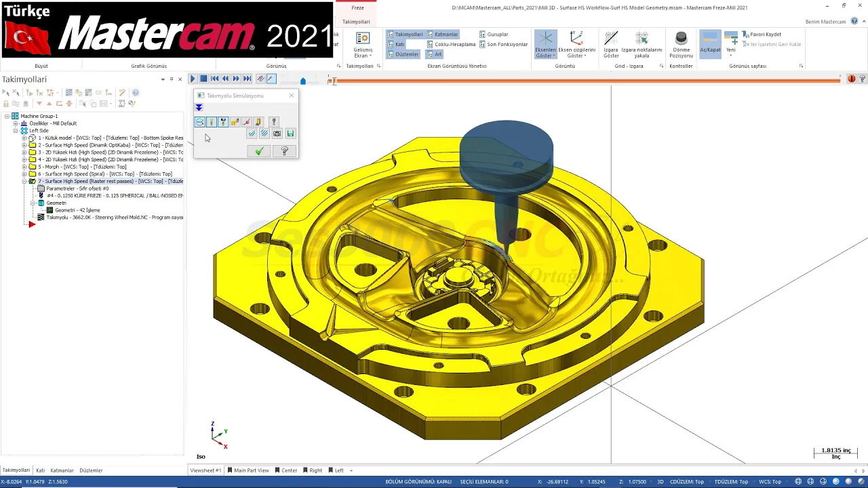Take snapshot with camera icon

(277, 134)
